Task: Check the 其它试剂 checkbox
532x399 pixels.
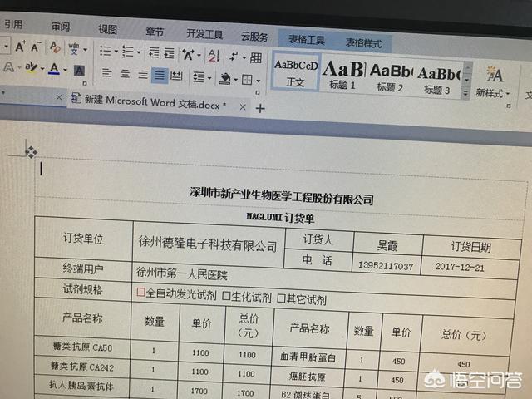Action: 281,298
